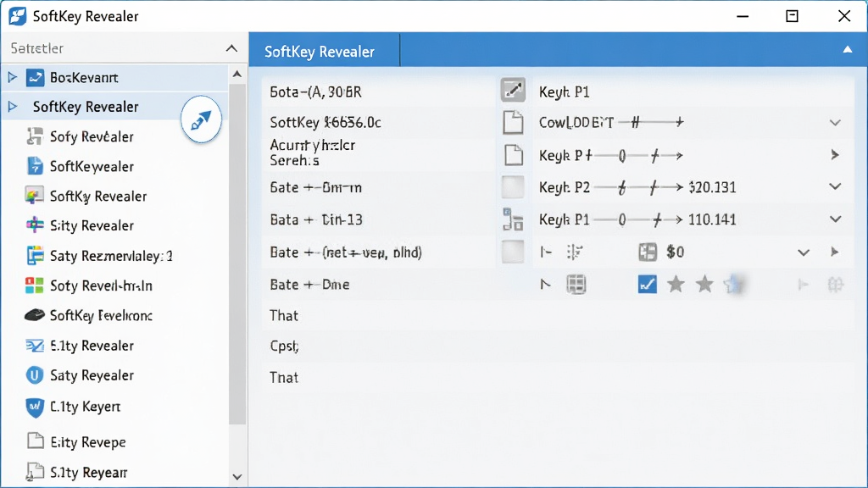
Task: Click the blue document icon of SoftKeyealer
Action: [x=35, y=166]
